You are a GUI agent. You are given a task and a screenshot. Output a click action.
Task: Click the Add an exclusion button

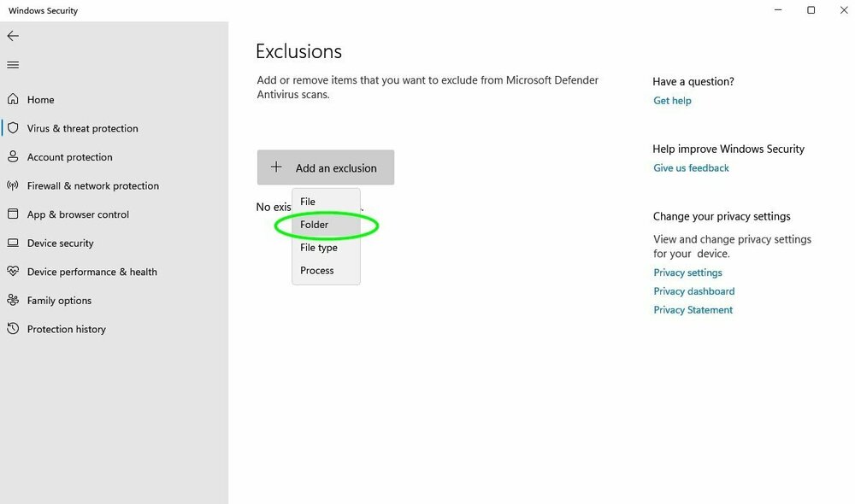tap(326, 167)
